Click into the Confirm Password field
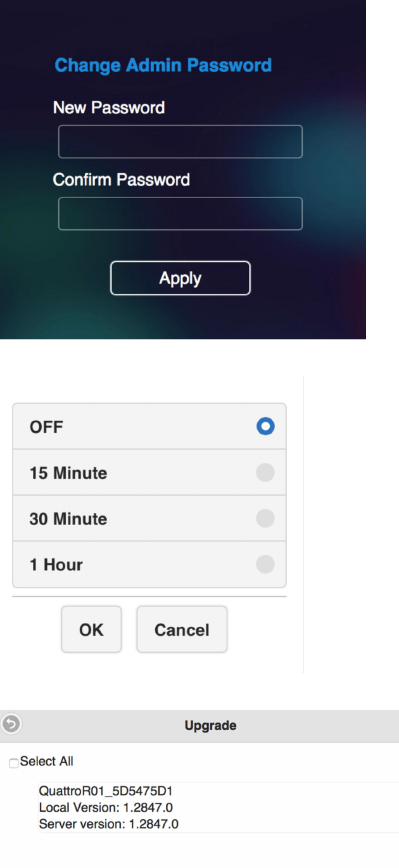This screenshot has width=399, height=868. 180,213
